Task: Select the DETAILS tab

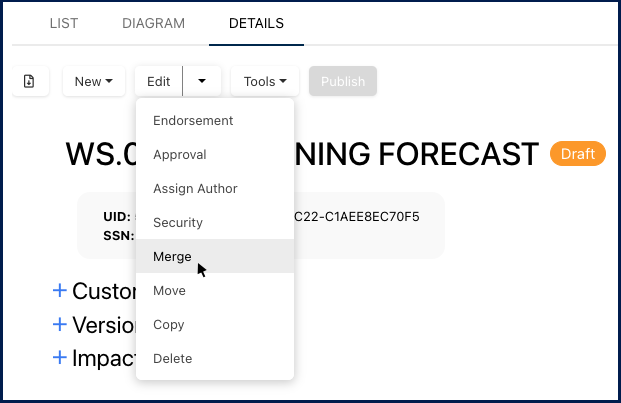Action: [256, 23]
